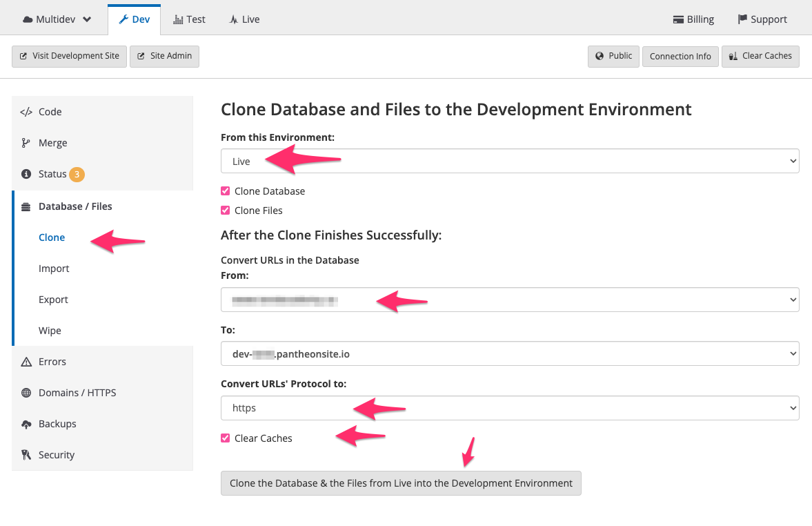Click the Errors warning triangle icon
Screen dimensions: 812x526
(26, 362)
